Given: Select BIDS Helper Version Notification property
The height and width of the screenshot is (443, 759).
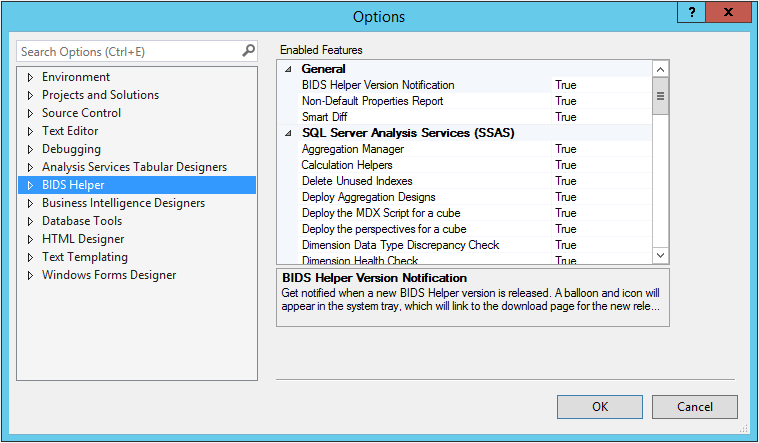Looking at the screenshot, I should pyautogui.click(x=378, y=85).
